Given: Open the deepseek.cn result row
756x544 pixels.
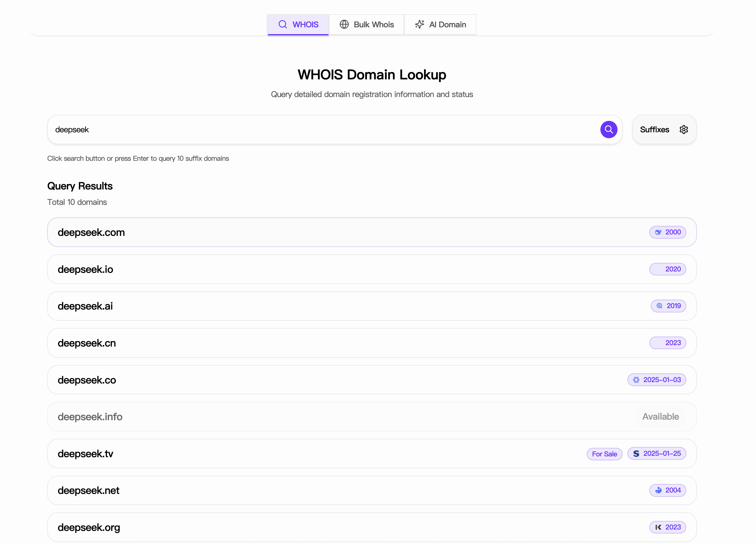Looking at the screenshot, I should pos(372,343).
